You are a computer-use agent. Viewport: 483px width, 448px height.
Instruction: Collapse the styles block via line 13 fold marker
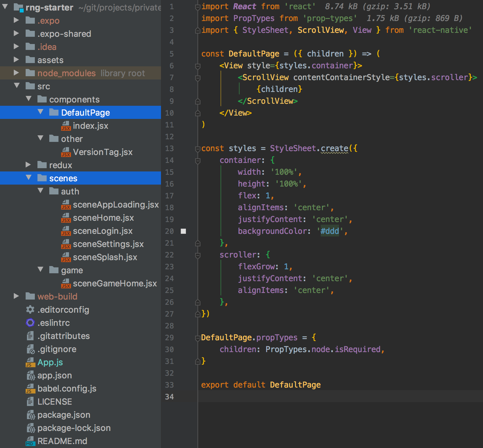click(197, 148)
